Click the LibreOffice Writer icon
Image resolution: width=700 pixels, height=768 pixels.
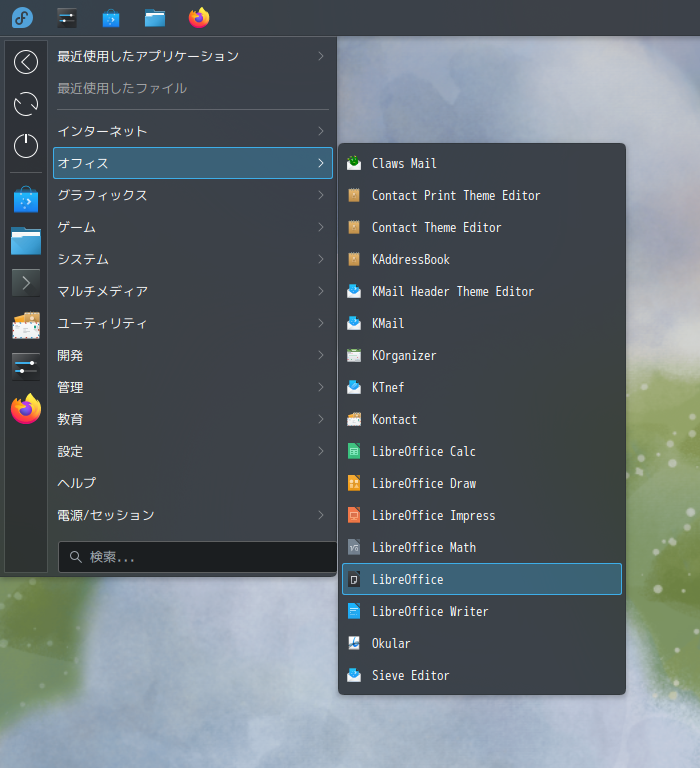tap(354, 611)
